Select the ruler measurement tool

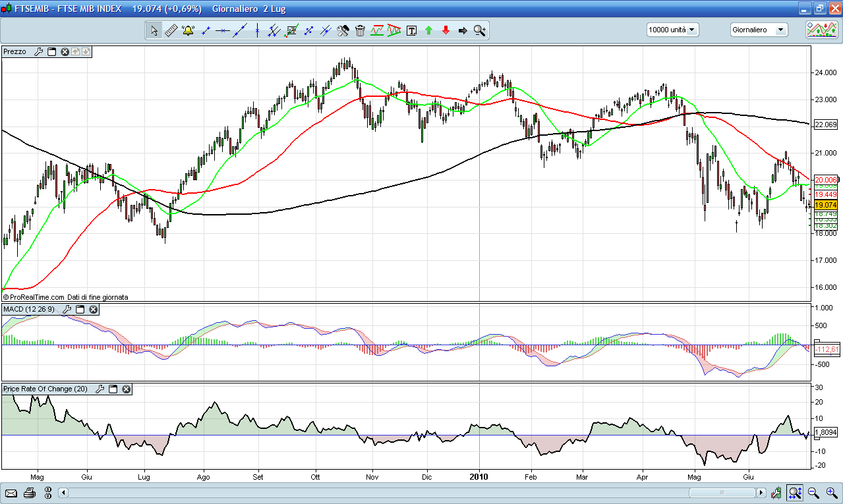(171, 30)
